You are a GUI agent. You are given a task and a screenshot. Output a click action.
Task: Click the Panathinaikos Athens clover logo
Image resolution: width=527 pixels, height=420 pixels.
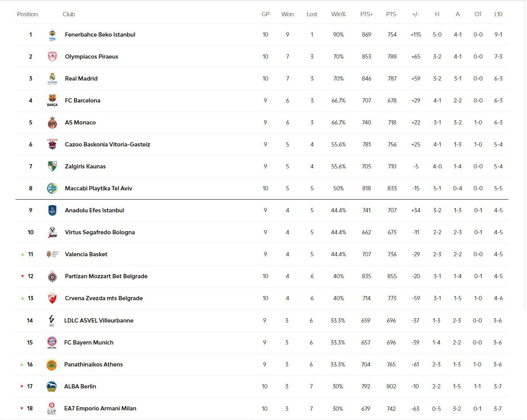pos(51,365)
